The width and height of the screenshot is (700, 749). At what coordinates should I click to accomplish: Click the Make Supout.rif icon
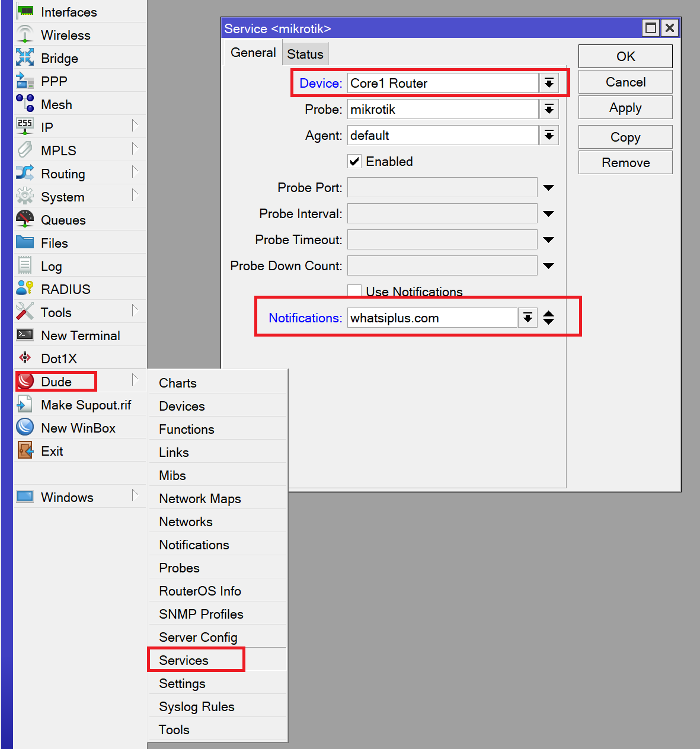[x=25, y=404]
